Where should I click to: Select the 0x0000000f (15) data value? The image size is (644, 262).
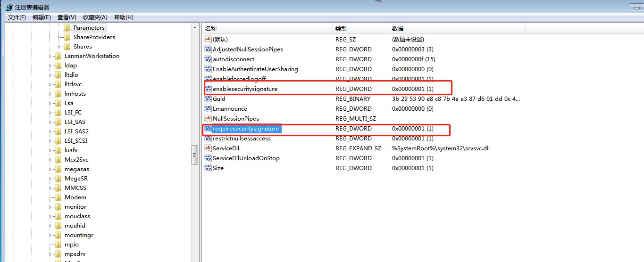pos(413,59)
